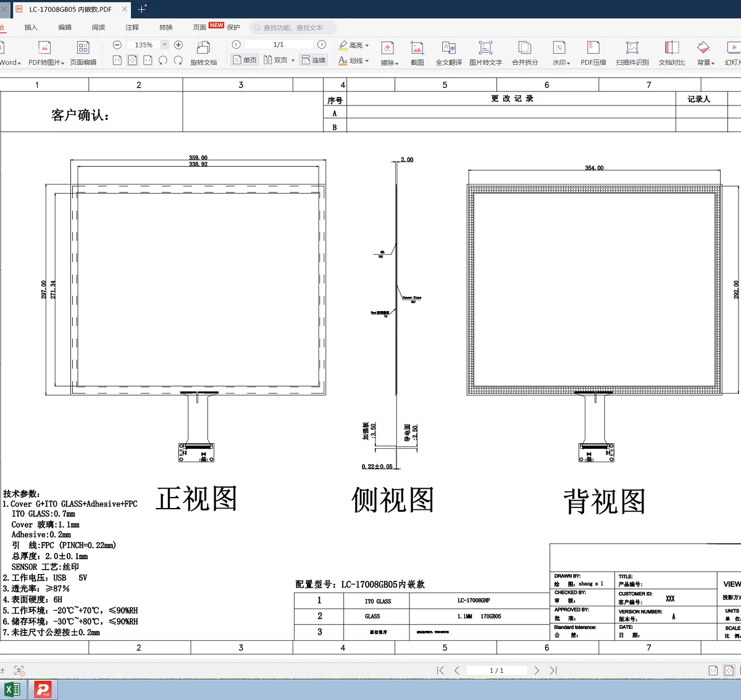Toggle 双页 double page view
Viewport: 741px width, 700px height.
[x=275, y=60]
